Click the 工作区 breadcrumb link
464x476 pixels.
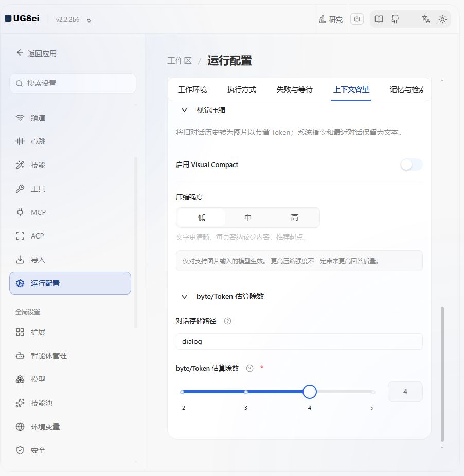point(180,61)
